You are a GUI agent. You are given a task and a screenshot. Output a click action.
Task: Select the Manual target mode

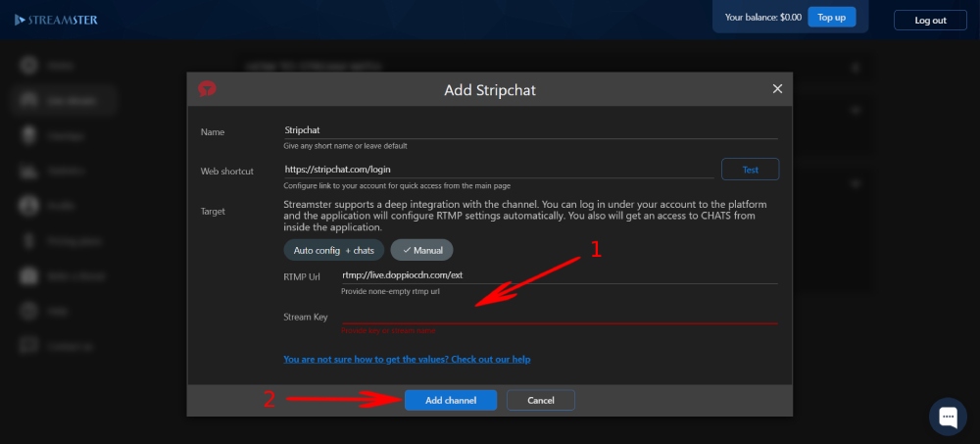coord(421,250)
